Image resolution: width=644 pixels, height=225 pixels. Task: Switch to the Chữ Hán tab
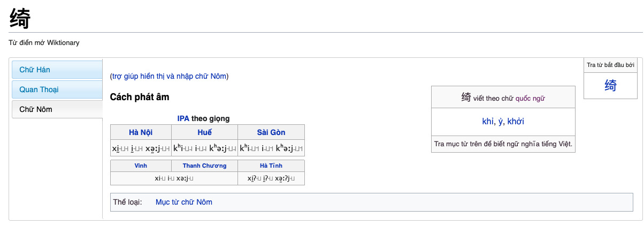click(35, 70)
